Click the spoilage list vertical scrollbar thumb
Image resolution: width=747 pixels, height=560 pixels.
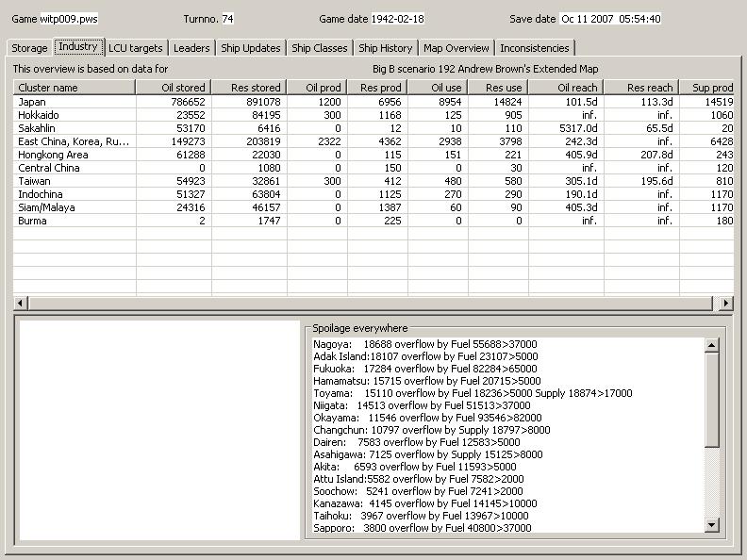click(x=712, y=400)
